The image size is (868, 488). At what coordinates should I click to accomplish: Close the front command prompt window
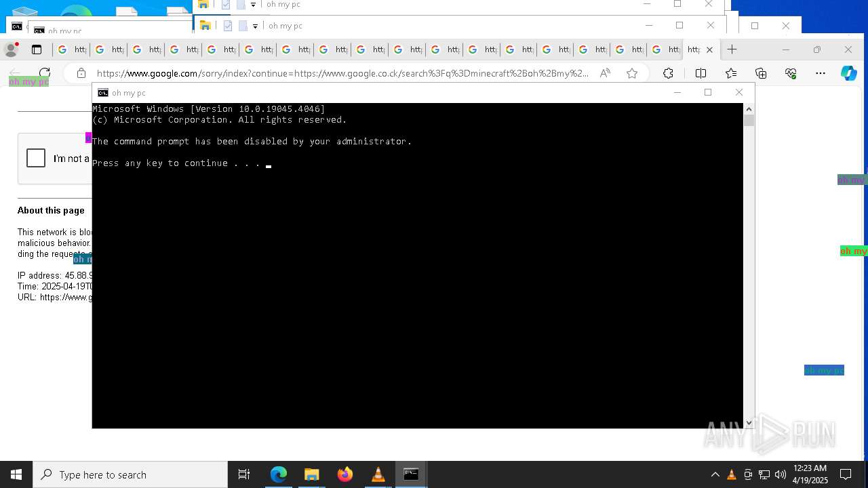pos(739,93)
